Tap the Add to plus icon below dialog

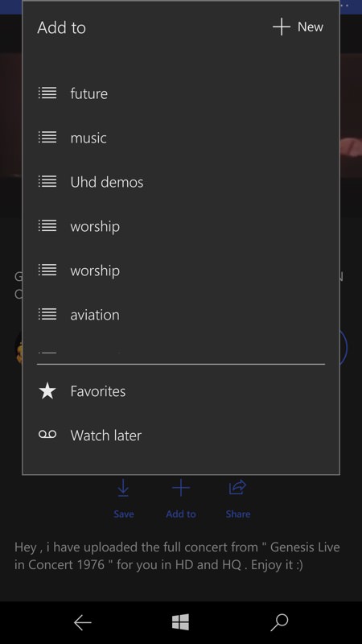pyautogui.click(x=180, y=488)
